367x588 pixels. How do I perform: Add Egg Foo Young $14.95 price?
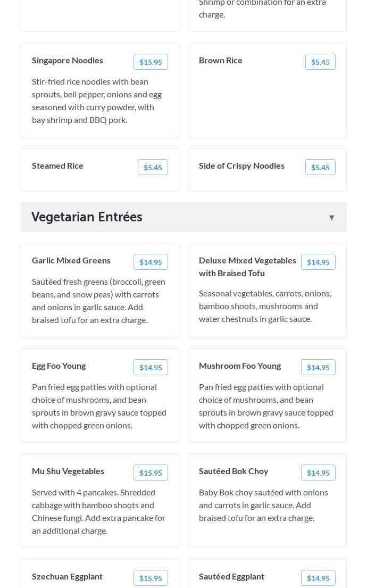(151, 367)
